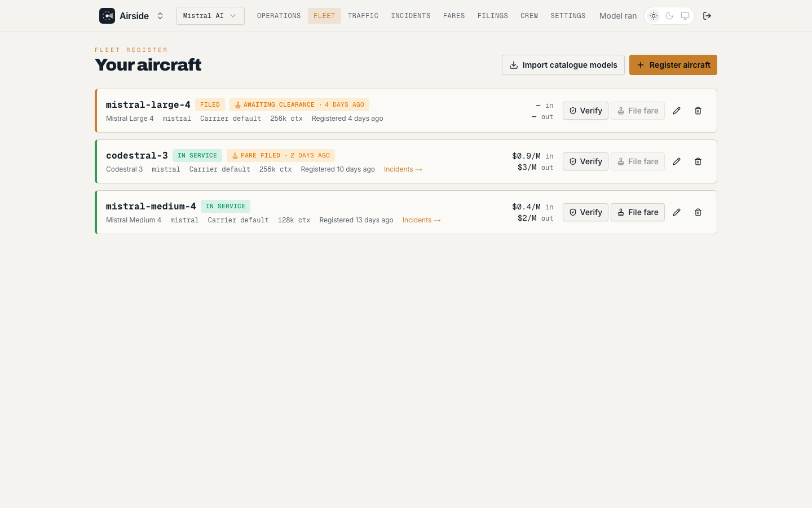Viewport: 812px width, 508px height.
Task: Verify the codestral-3 aircraft
Action: pyautogui.click(x=585, y=161)
